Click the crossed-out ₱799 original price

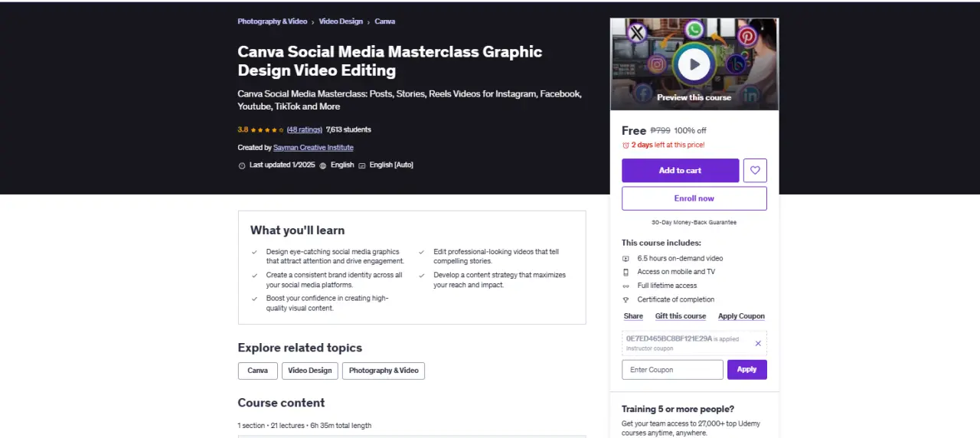tap(659, 131)
